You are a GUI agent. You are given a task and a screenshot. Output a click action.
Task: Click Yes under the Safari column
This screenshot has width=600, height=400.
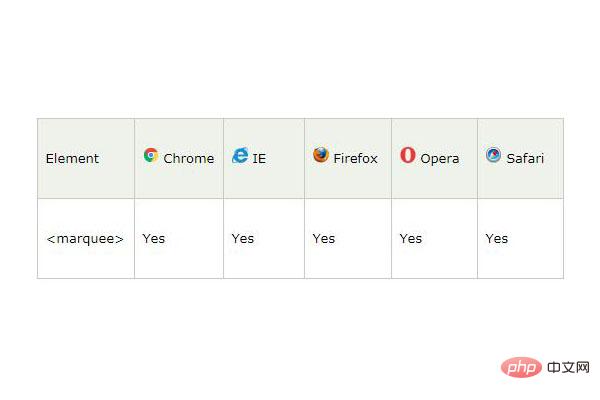point(496,239)
